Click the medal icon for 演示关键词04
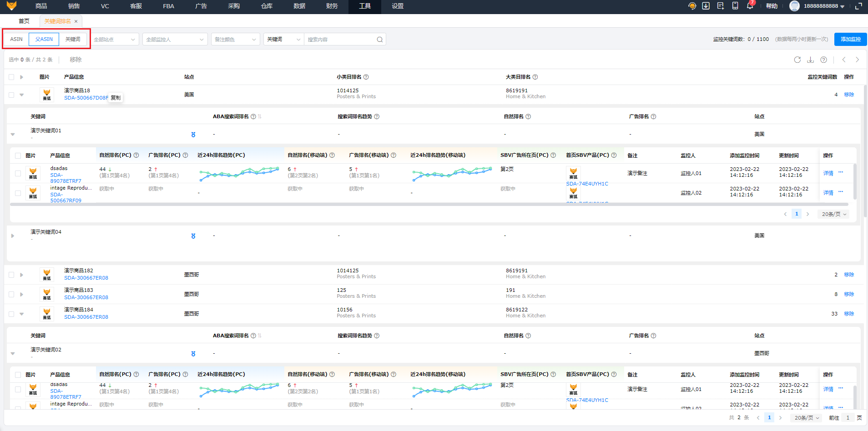The image size is (868, 431). click(193, 236)
